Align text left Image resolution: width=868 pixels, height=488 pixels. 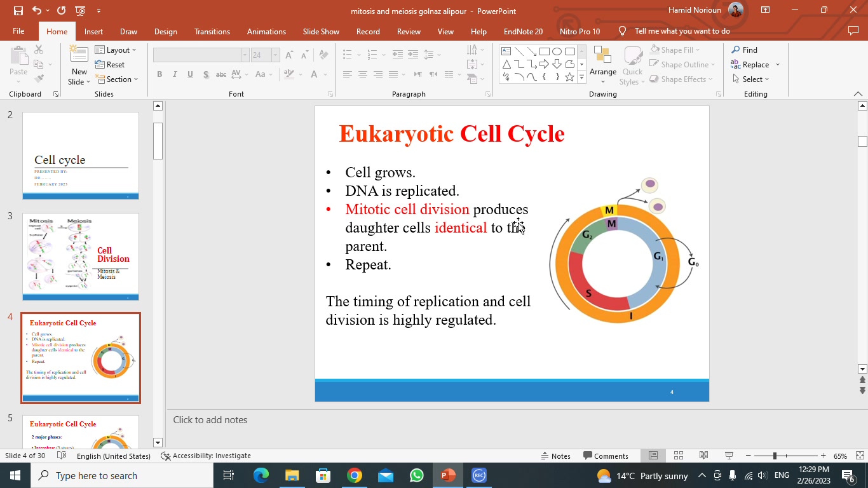348,74
